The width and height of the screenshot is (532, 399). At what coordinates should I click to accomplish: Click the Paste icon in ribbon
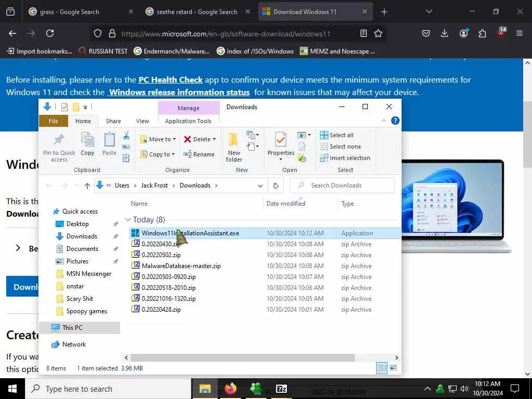[109, 144]
